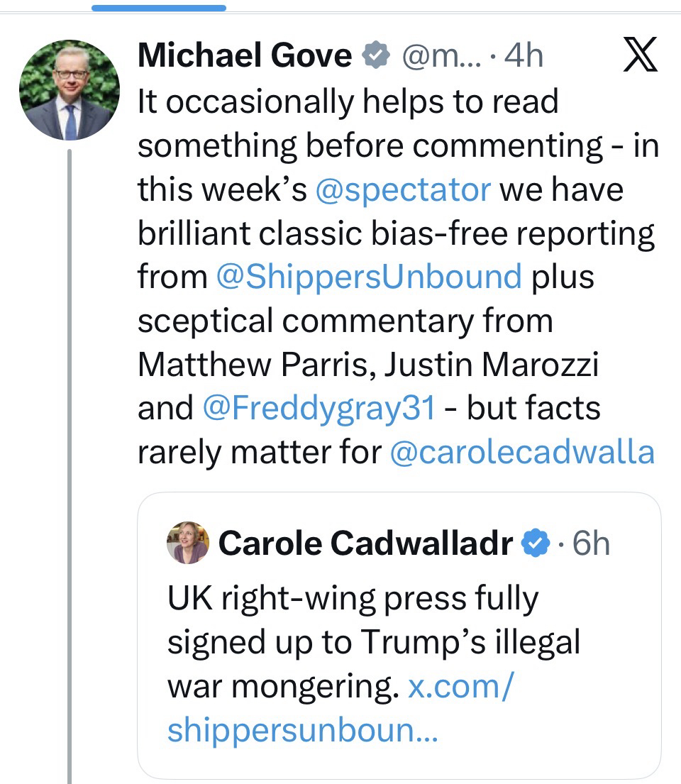Open the @ShippersUnbound mention

[x=368, y=276]
